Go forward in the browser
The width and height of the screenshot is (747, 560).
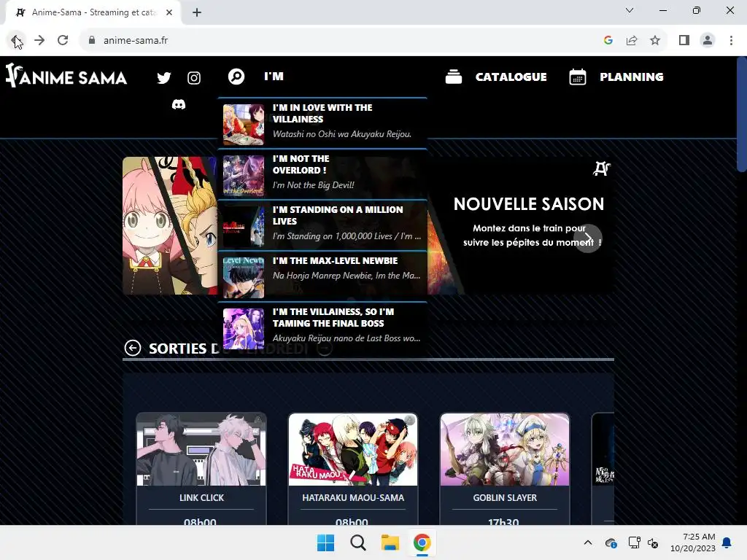pyautogui.click(x=39, y=41)
